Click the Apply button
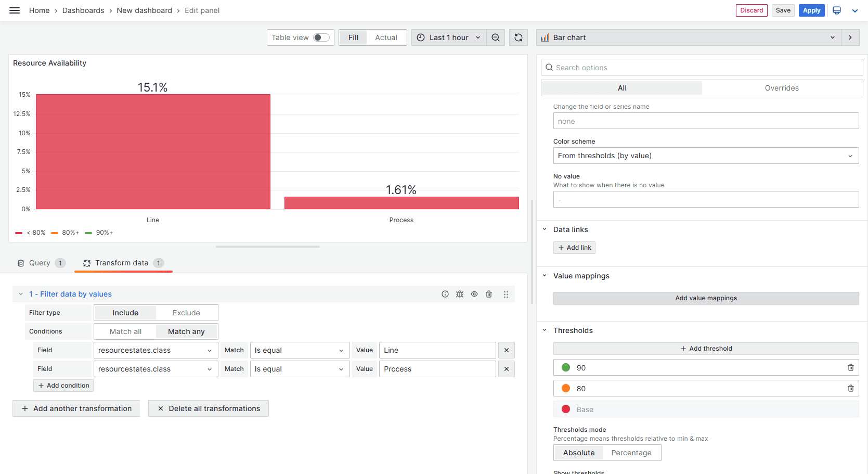The height and width of the screenshot is (474, 868). [811, 10]
